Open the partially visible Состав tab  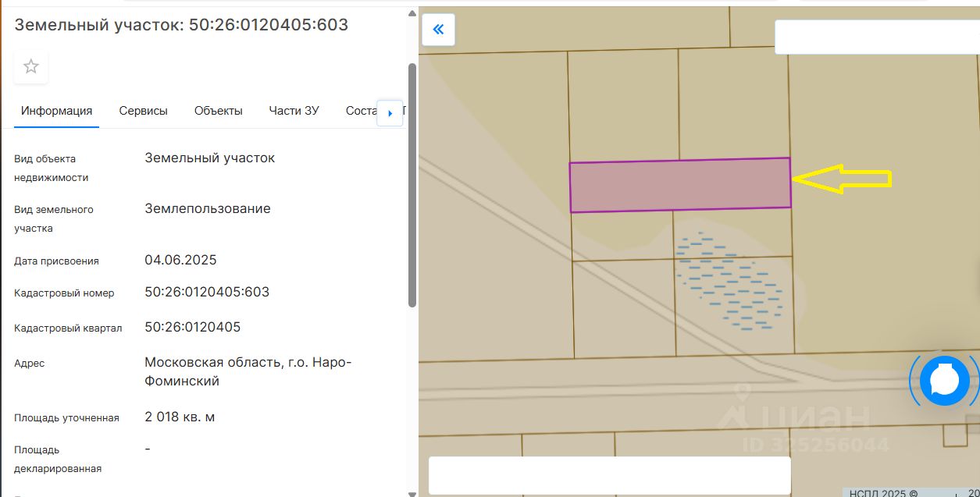361,111
